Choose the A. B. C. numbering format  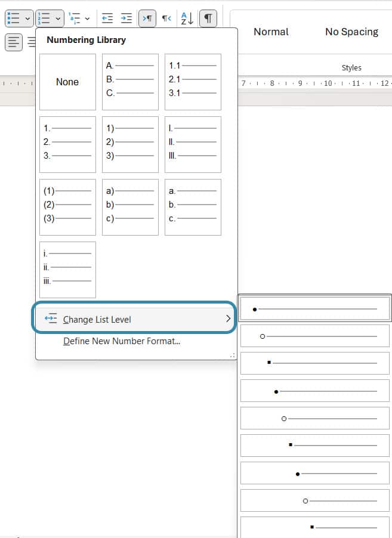pos(130,82)
